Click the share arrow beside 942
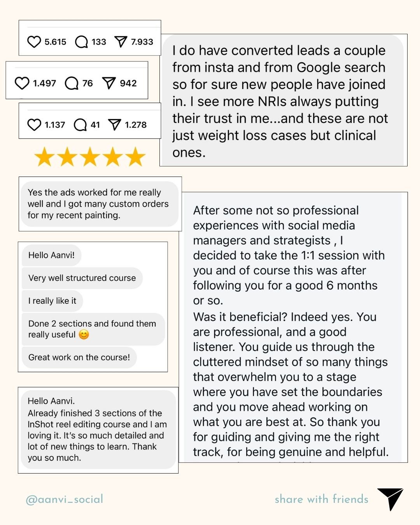This screenshot has width=420, height=525. pos(109,83)
